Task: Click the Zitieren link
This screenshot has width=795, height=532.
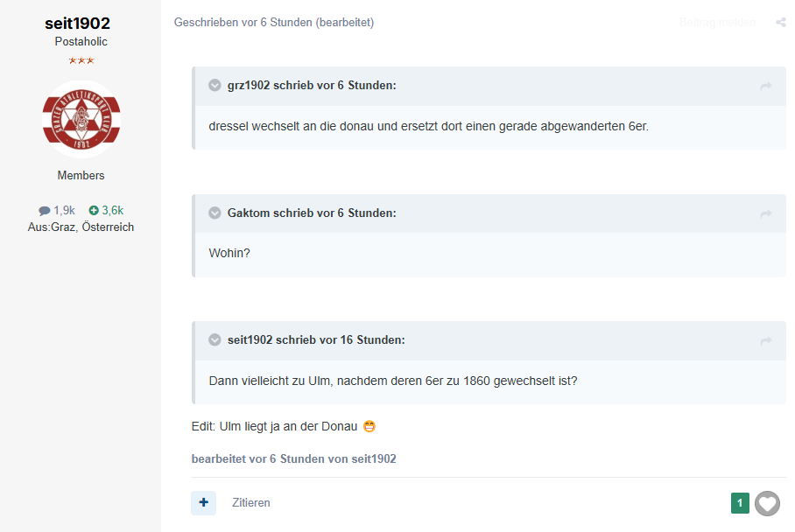Action: pos(251,502)
